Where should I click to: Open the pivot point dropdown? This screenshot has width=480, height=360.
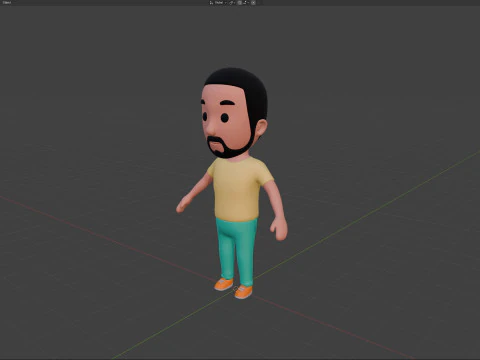tap(232, 2)
